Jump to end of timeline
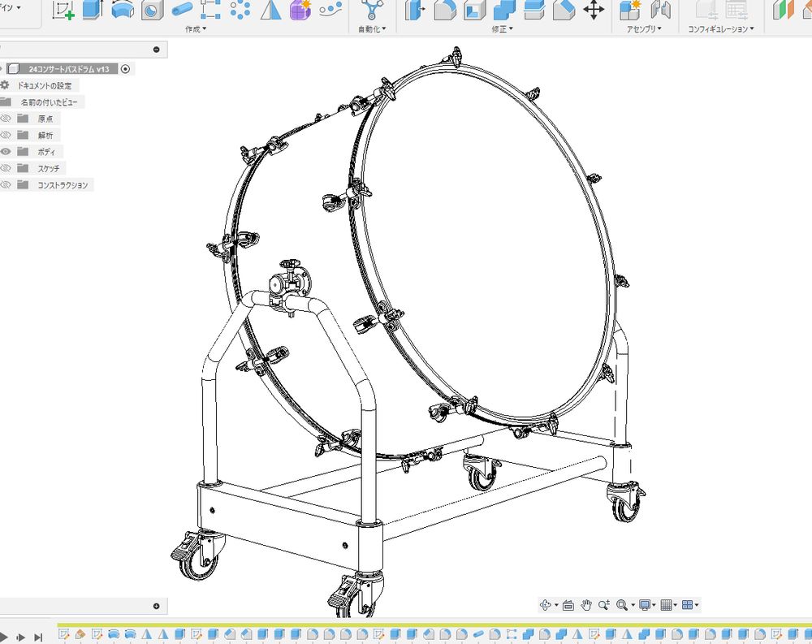Screen dimensions: 812x644 (x=38, y=638)
